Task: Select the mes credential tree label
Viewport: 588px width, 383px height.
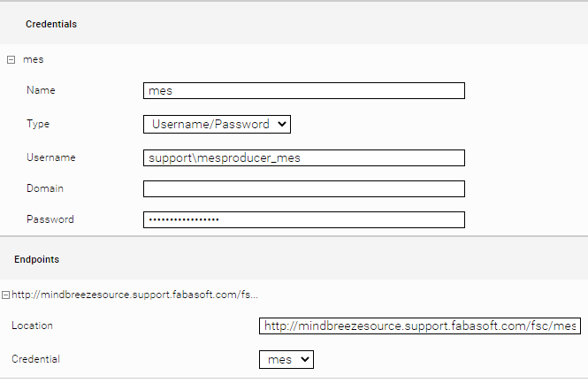Action: point(33,59)
